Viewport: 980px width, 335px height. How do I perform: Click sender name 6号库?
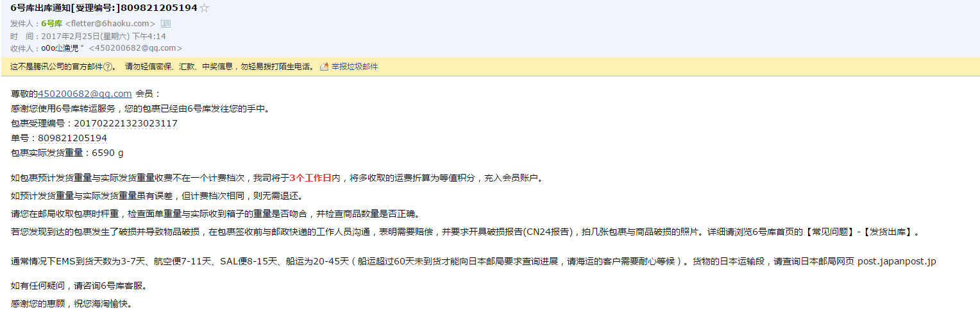click(x=51, y=24)
